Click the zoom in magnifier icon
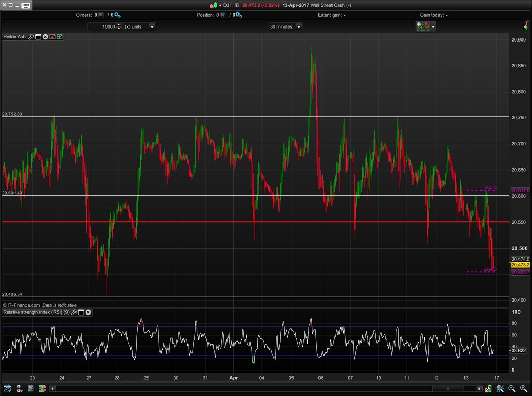 [522, 388]
